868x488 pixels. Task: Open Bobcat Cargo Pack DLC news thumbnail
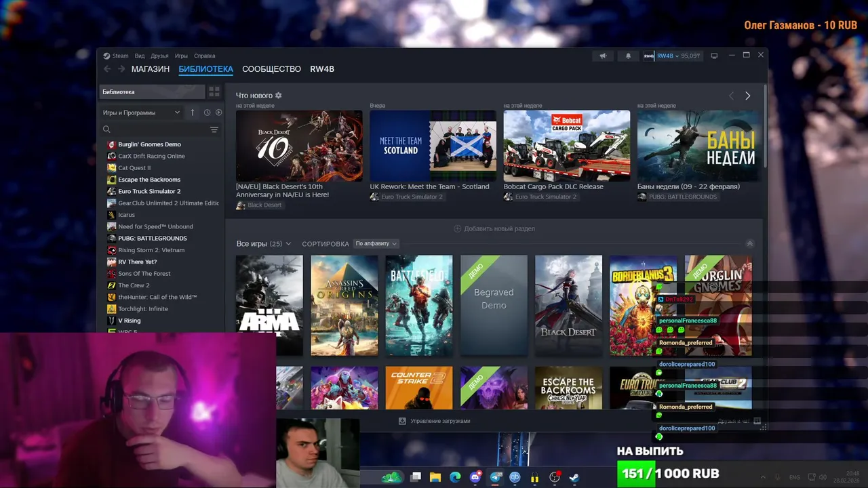click(x=567, y=146)
